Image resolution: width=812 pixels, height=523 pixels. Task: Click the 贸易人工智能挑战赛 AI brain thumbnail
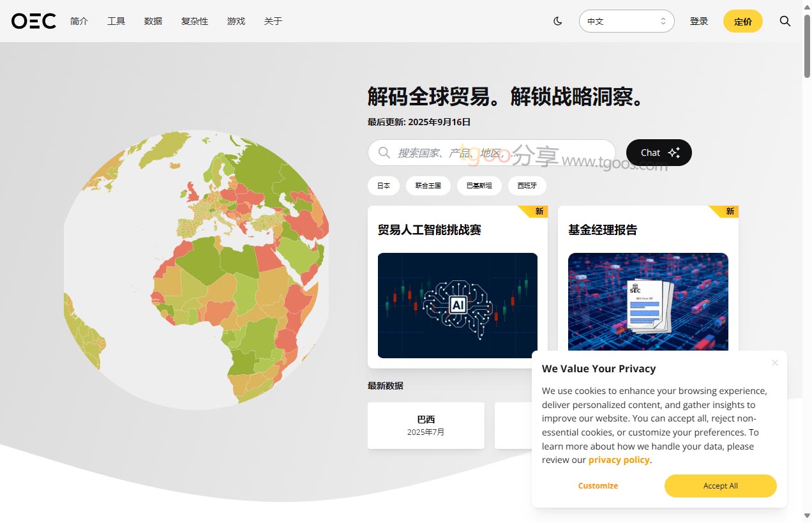(x=457, y=305)
